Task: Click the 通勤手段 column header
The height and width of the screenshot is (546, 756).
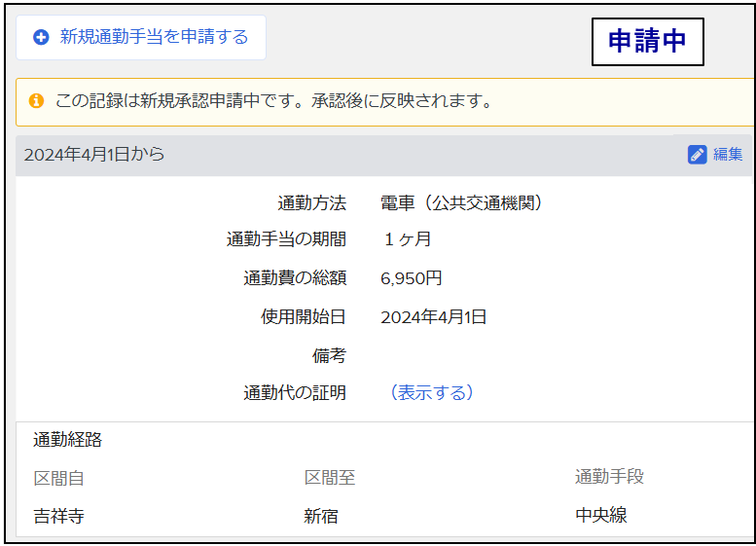Action: pos(609,477)
